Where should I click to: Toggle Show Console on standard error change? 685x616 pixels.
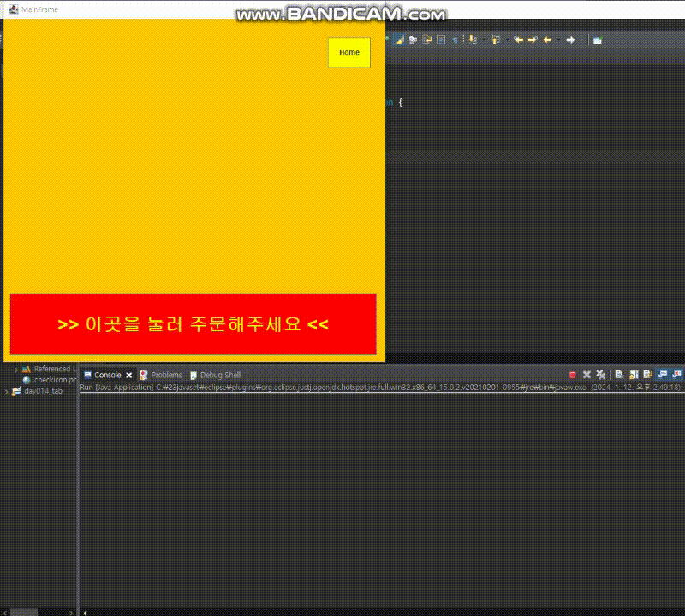676,374
